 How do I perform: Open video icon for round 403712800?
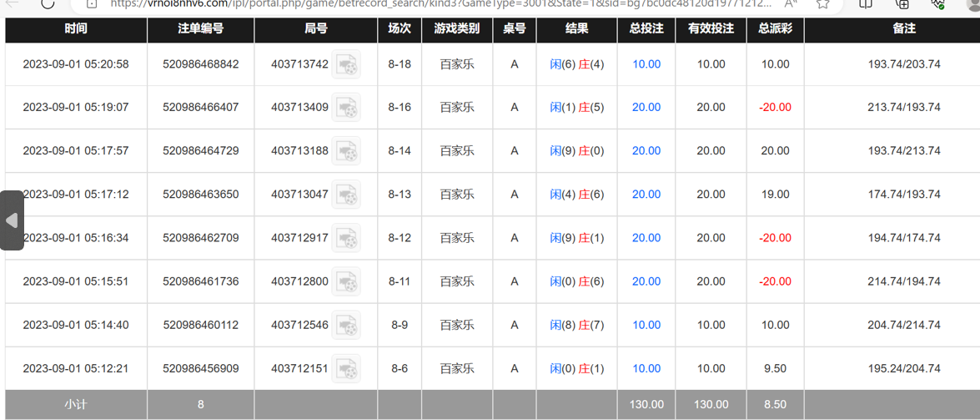(346, 281)
